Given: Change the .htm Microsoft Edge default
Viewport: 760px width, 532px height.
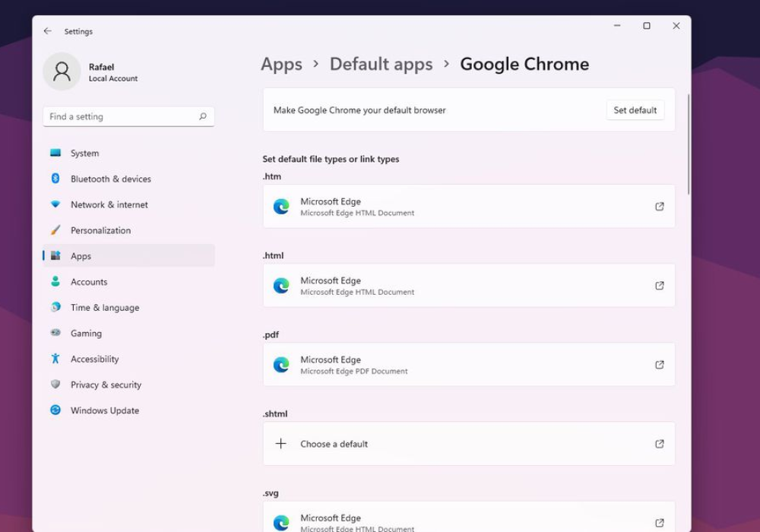Looking at the screenshot, I should coord(469,207).
